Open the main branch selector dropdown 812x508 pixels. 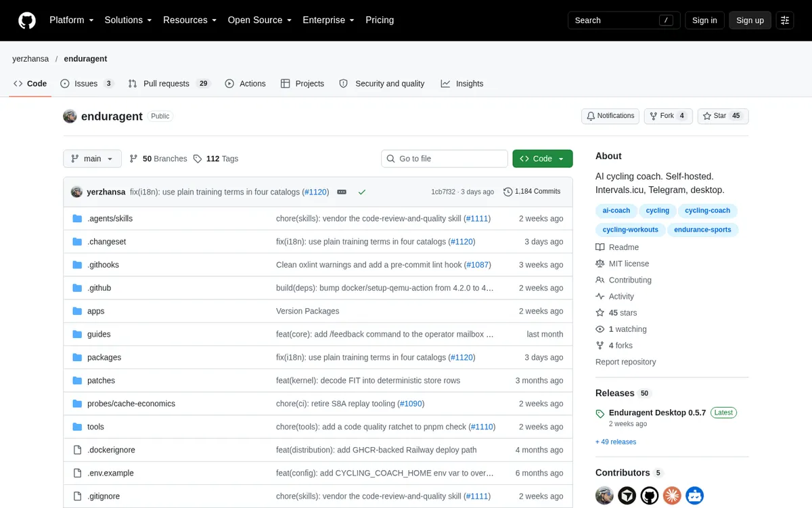[93, 158]
